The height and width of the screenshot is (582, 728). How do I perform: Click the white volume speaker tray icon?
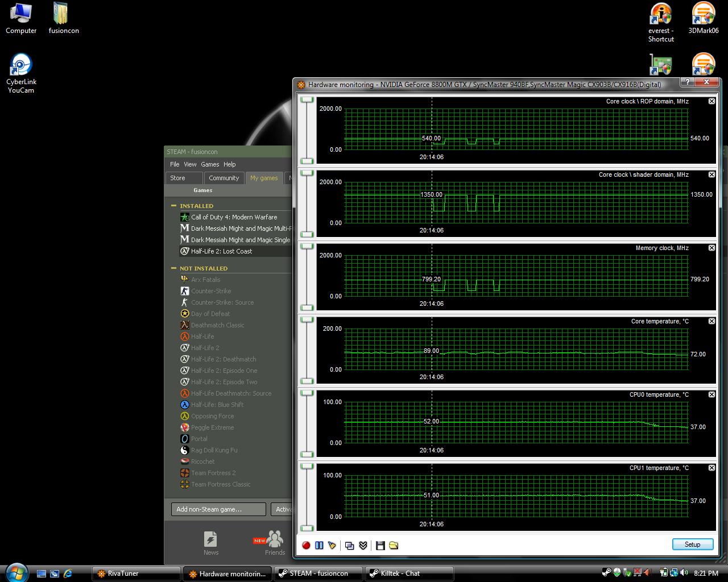684,573
